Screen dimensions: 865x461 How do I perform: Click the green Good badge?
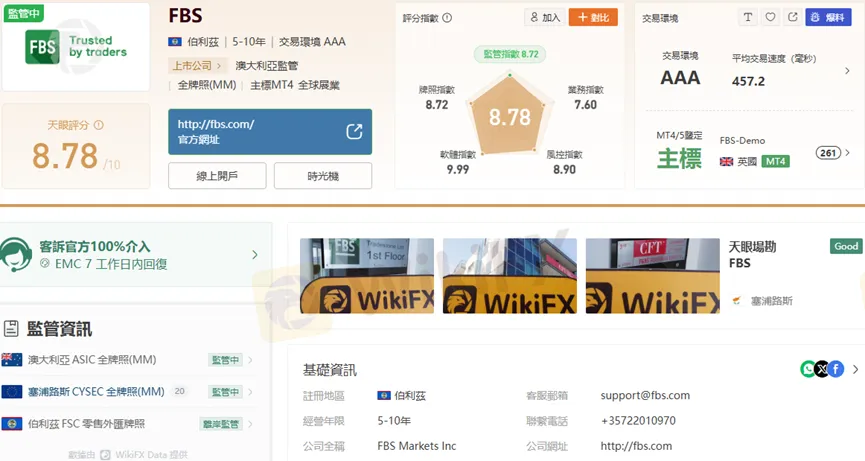coord(846,246)
